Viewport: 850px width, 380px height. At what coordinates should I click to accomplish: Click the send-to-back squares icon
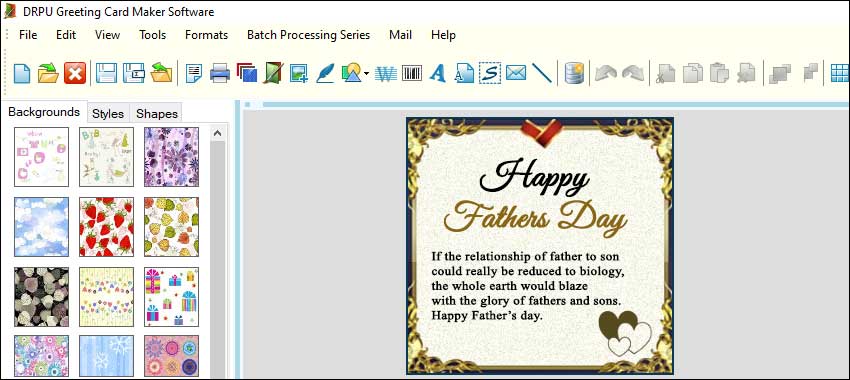click(x=810, y=72)
